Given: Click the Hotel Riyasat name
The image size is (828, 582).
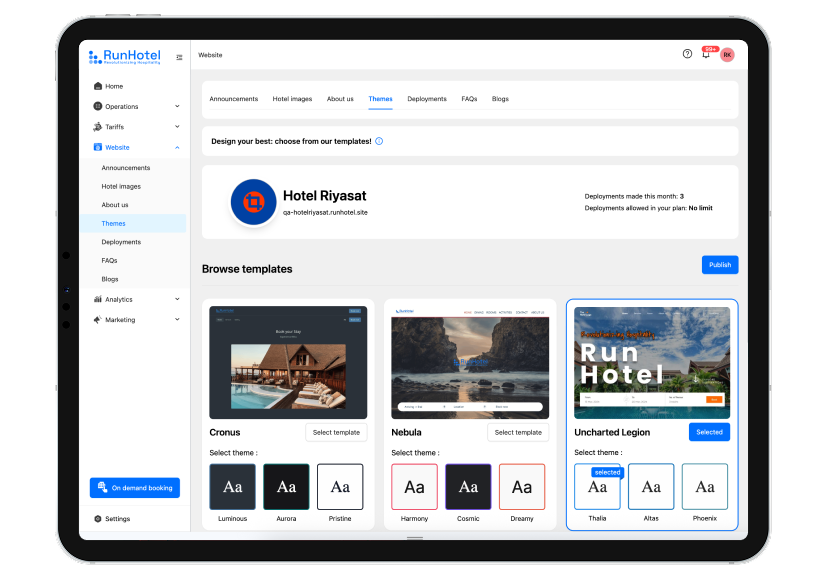Looking at the screenshot, I should [x=325, y=196].
